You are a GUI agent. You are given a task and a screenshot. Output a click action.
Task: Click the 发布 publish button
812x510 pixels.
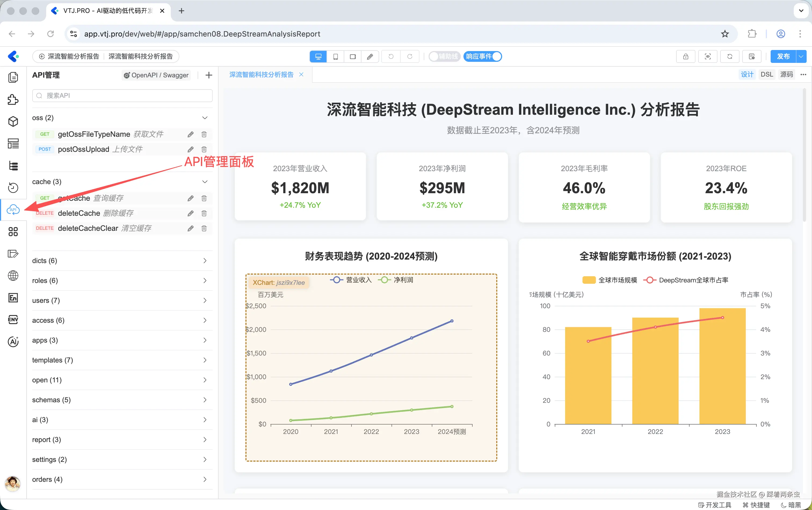coord(783,56)
